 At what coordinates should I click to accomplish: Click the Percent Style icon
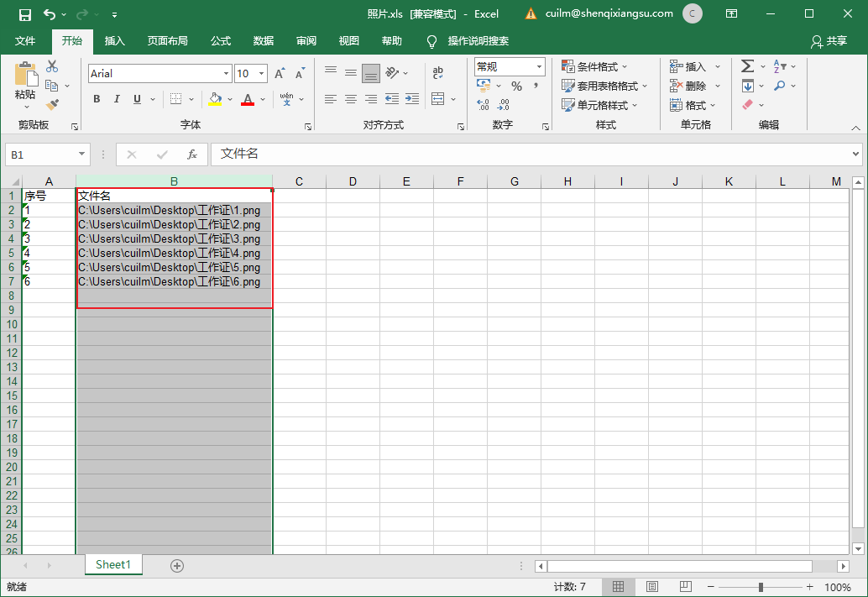pyautogui.click(x=516, y=86)
